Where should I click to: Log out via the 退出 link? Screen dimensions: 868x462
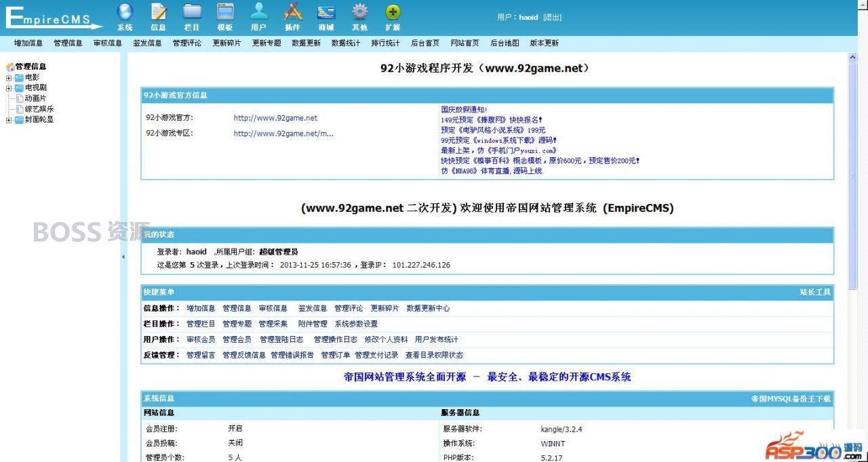point(552,17)
